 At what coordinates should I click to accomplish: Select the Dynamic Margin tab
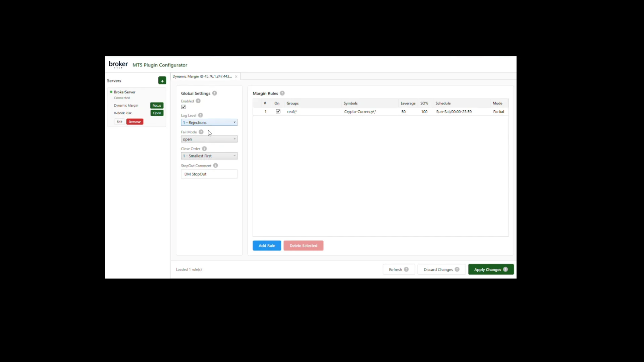tap(202, 76)
